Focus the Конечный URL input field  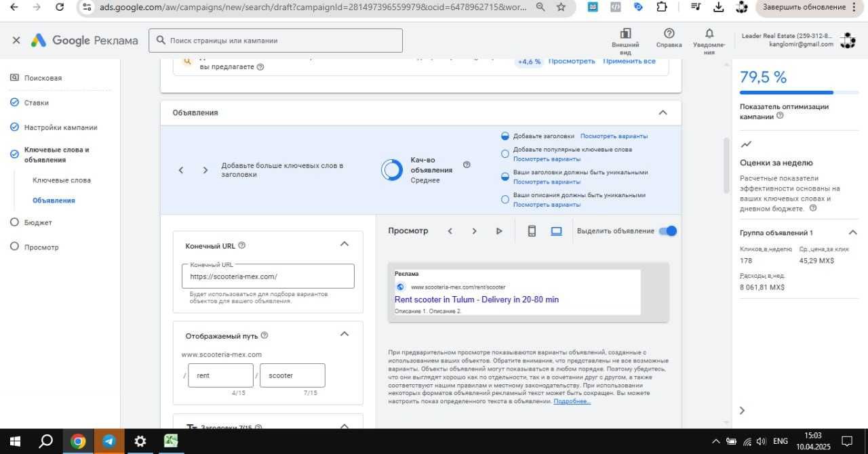coord(268,276)
